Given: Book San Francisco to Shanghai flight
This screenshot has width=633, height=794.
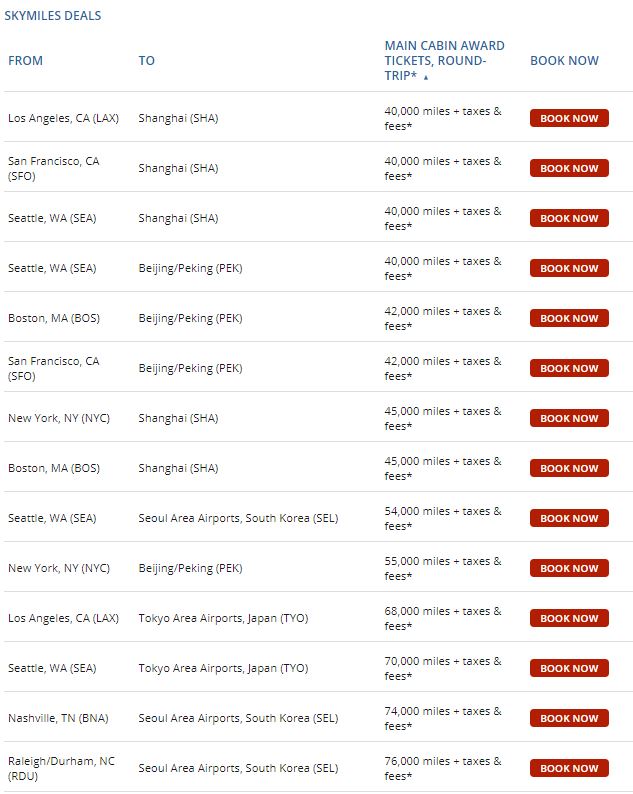Looking at the screenshot, I should [x=569, y=168].
